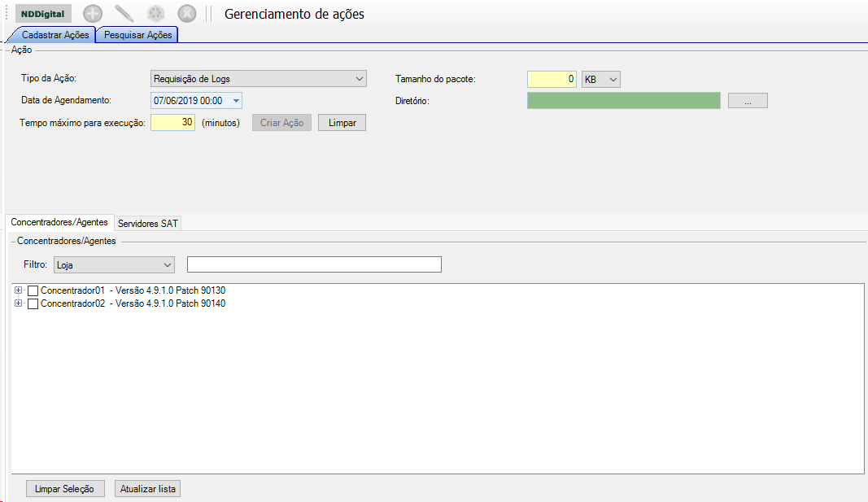Click the green Diretório field

click(x=624, y=101)
